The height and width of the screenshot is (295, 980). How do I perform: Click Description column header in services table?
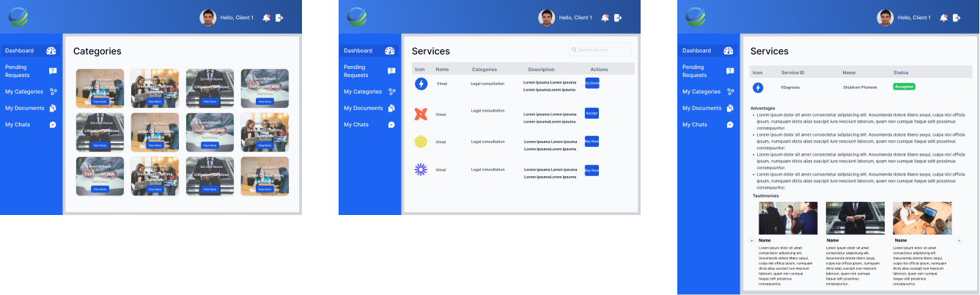coord(541,70)
